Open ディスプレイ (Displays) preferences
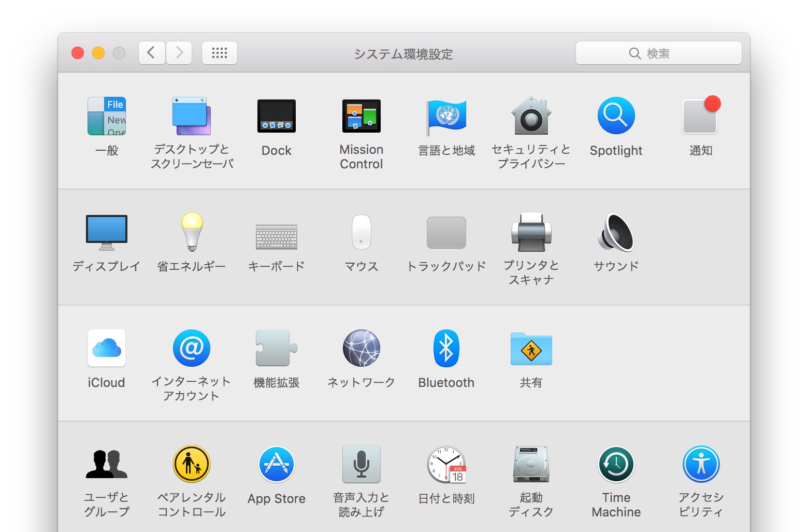 pyautogui.click(x=107, y=232)
